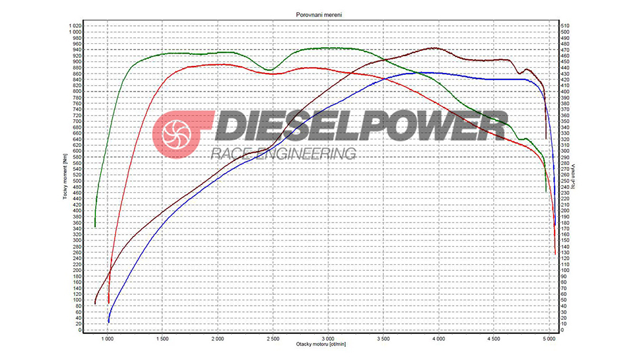Click "350" on the PS power axis
The height and width of the screenshot is (363, 644).
click(565, 121)
